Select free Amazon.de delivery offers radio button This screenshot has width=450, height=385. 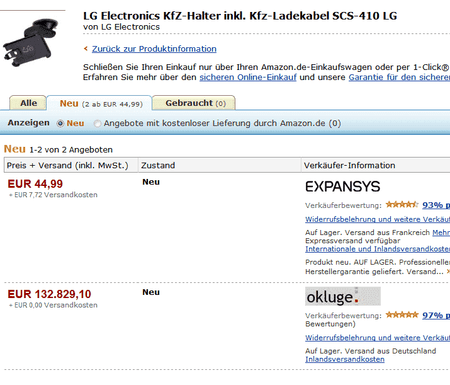[x=97, y=124]
